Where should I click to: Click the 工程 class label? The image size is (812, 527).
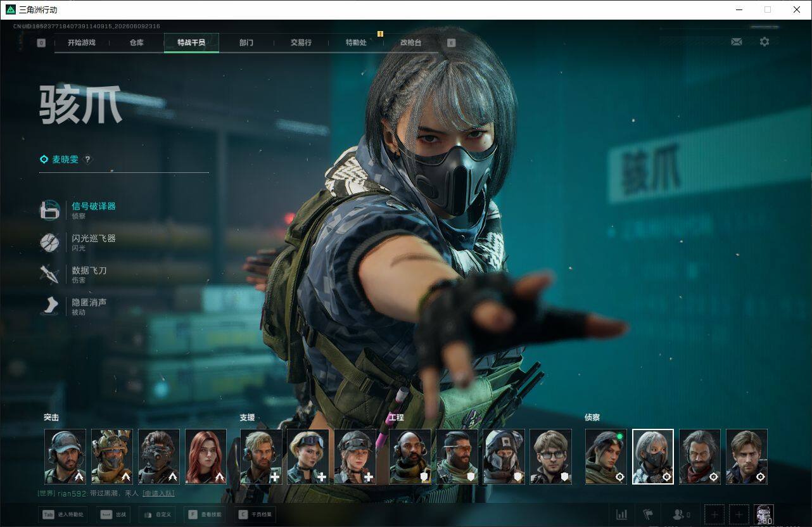[396, 417]
